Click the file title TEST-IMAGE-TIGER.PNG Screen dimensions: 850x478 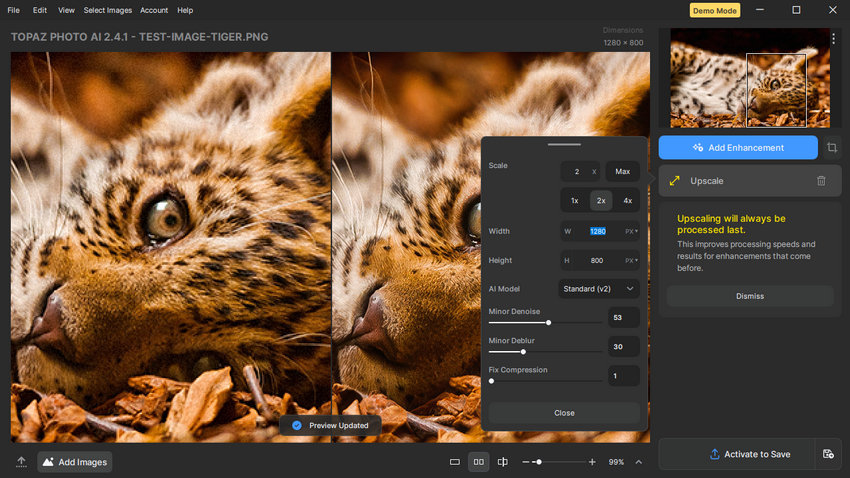203,37
